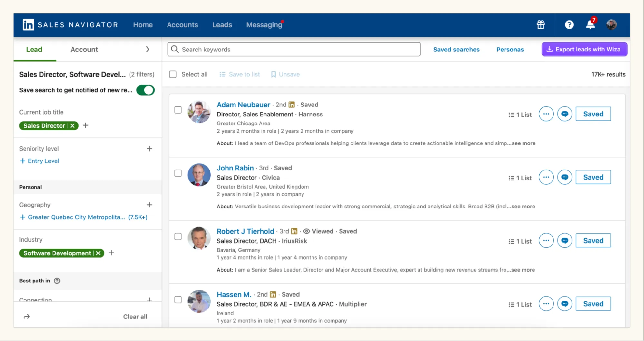
Task: Click the share arrow icon at bottom left
Action: (26, 317)
